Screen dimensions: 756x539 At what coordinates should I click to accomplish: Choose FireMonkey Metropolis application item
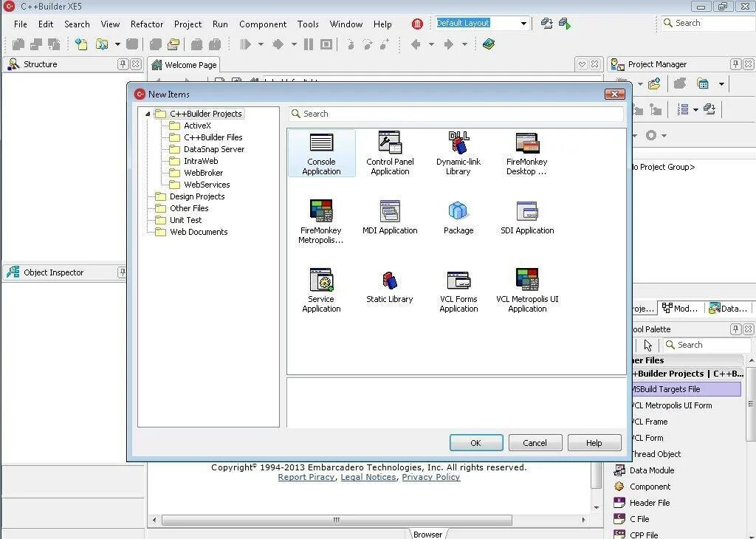(x=321, y=222)
